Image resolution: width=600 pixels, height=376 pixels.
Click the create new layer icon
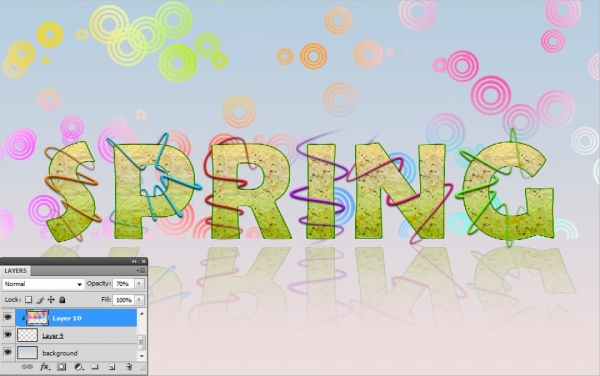point(112,367)
